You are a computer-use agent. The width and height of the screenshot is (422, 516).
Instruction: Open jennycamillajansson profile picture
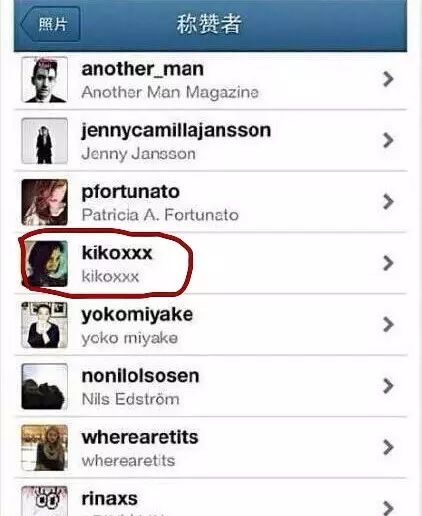tap(45, 141)
